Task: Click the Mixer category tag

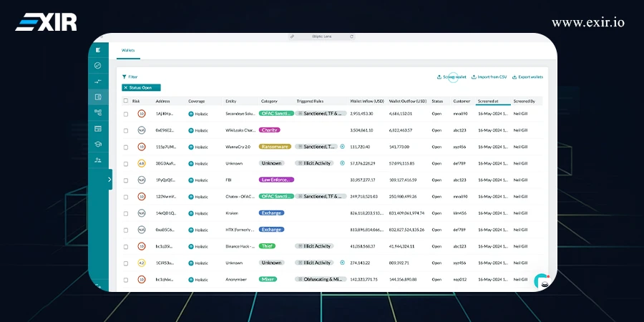Action: click(268, 279)
